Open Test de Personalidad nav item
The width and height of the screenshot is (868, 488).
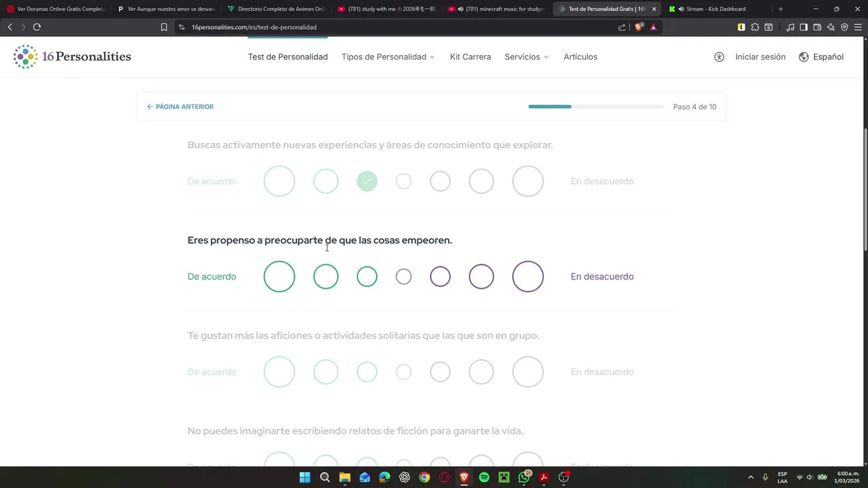tap(288, 57)
